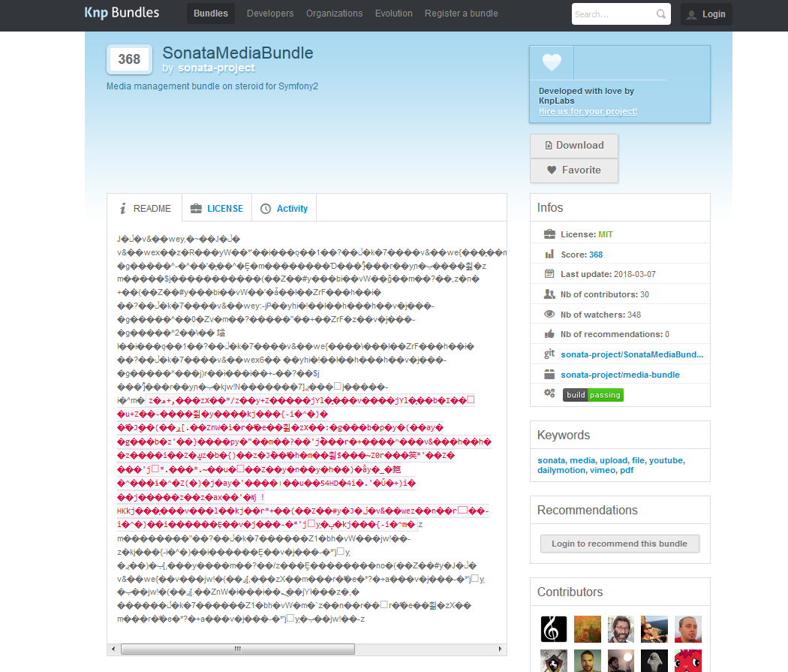Click the user icon beside Login

[x=691, y=14]
